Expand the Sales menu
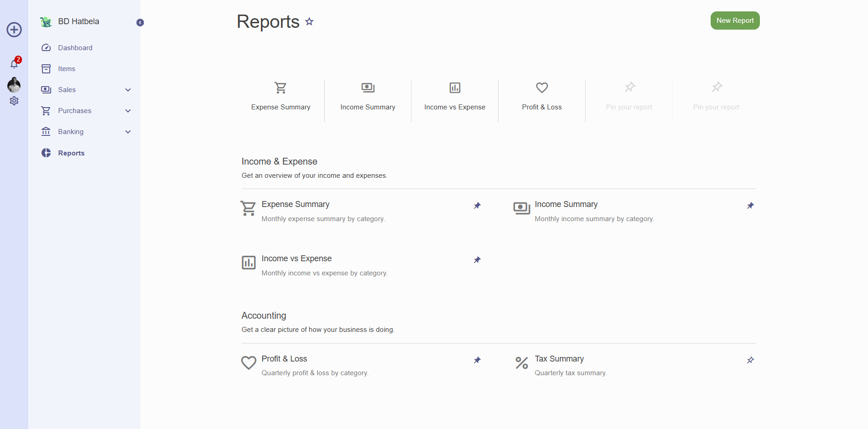The image size is (868, 429). pyautogui.click(x=128, y=90)
